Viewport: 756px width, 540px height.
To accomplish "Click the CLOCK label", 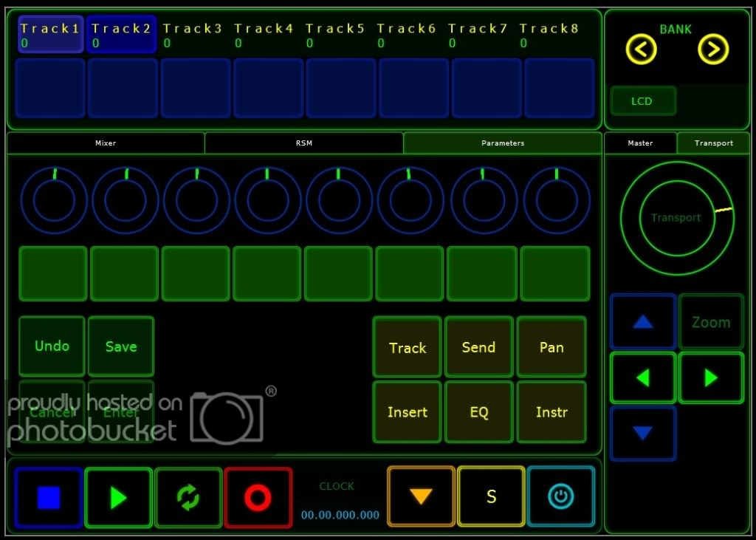I will point(337,486).
